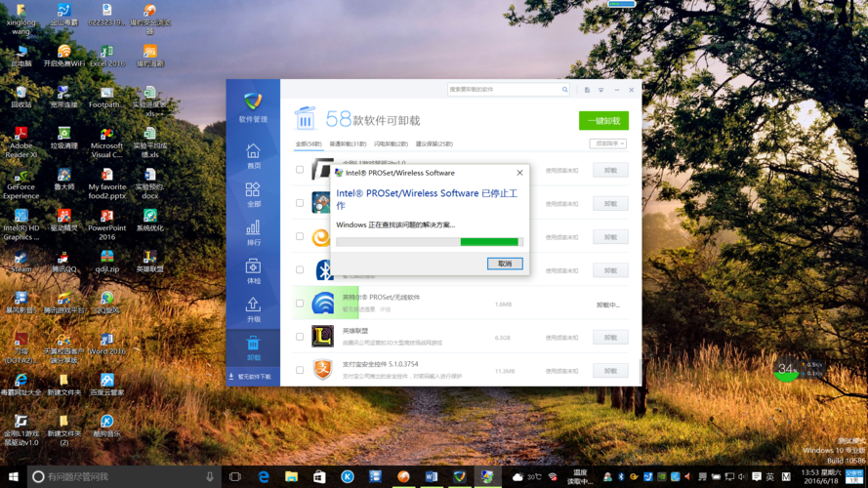The width and height of the screenshot is (868, 488).
Task: Click 卸载 button for 英雄联盟
Action: (x=610, y=337)
